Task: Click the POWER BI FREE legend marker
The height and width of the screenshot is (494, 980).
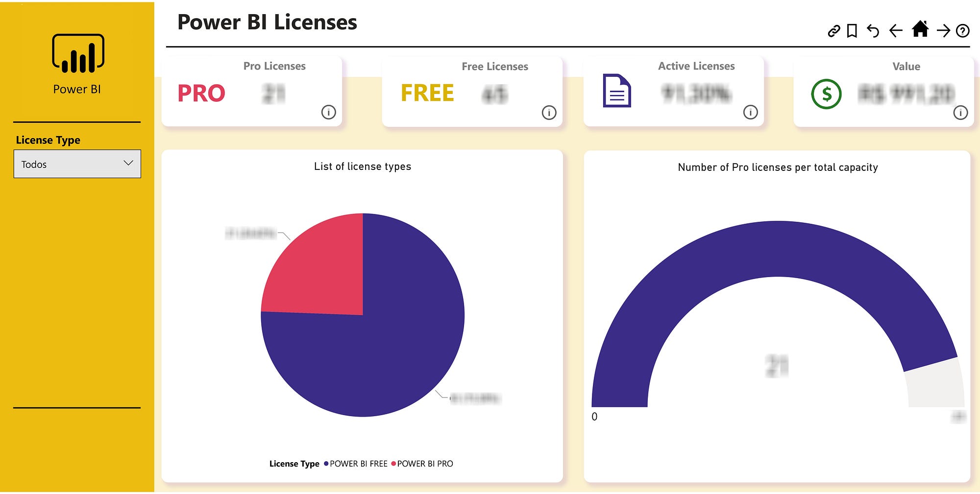Action: tap(326, 464)
